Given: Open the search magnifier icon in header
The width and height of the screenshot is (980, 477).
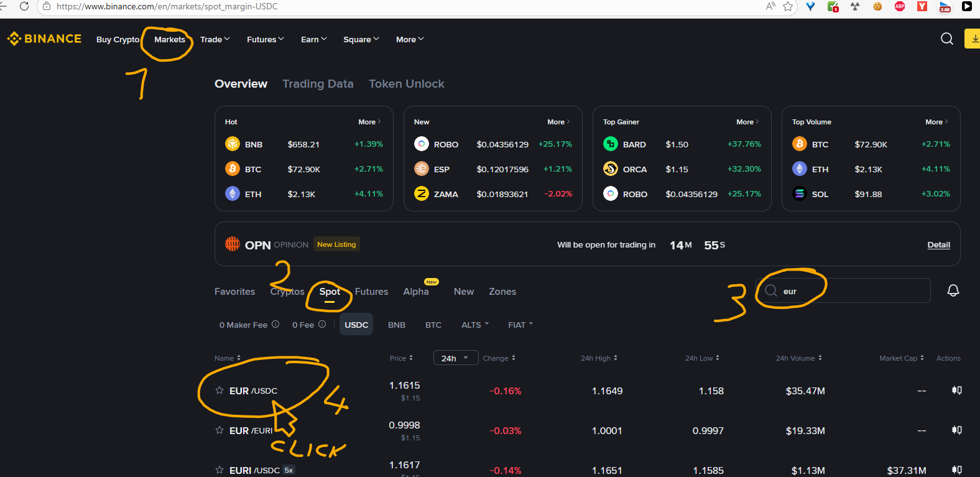Looking at the screenshot, I should point(946,39).
